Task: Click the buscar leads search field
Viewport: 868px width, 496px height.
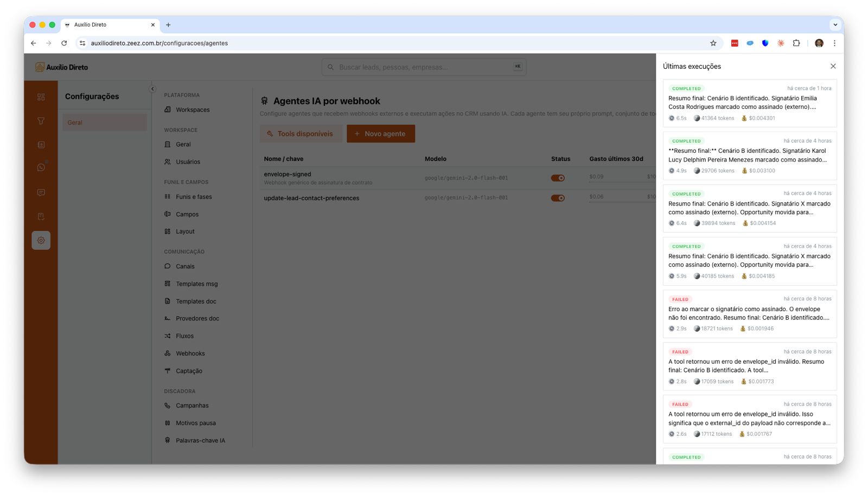Action: pyautogui.click(x=423, y=67)
